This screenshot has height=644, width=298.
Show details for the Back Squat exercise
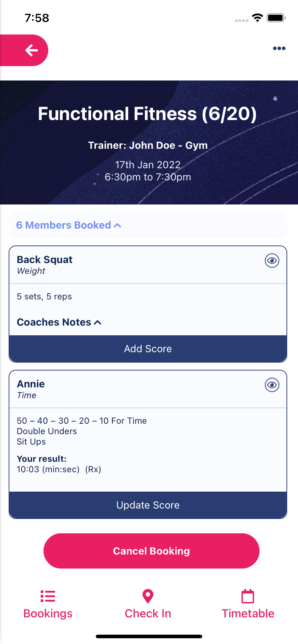pyautogui.click(x=272, y=261)
